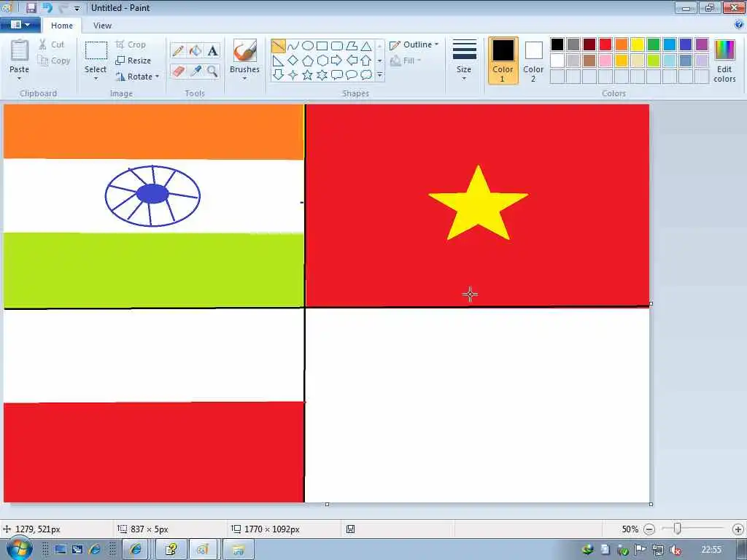This screenshot has width=747, height=560.
Task: Choose the Left arrow shape
Action: click(x=352, y=61)
